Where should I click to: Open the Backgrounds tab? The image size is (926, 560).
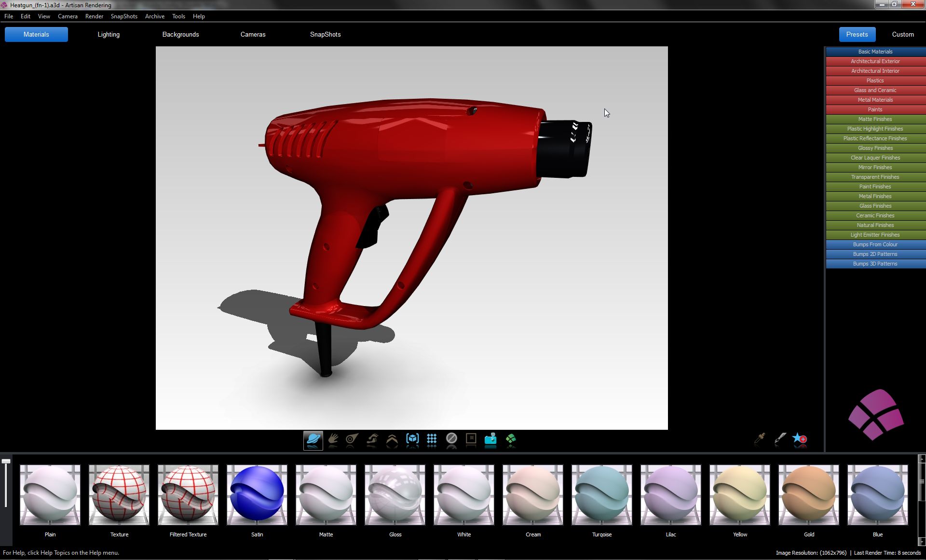180,35
